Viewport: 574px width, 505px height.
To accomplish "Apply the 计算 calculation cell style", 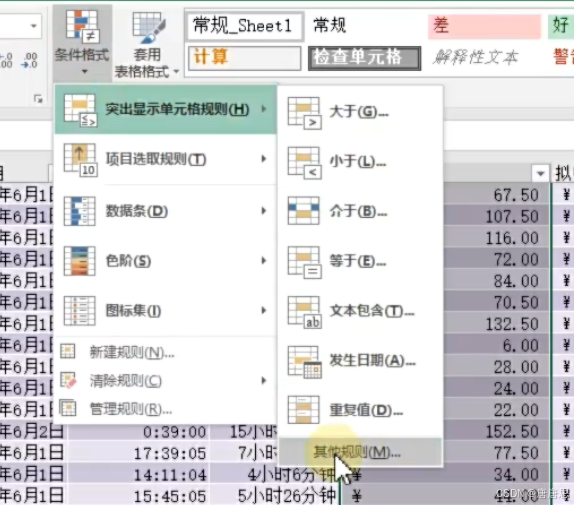I will coord(245,57).
